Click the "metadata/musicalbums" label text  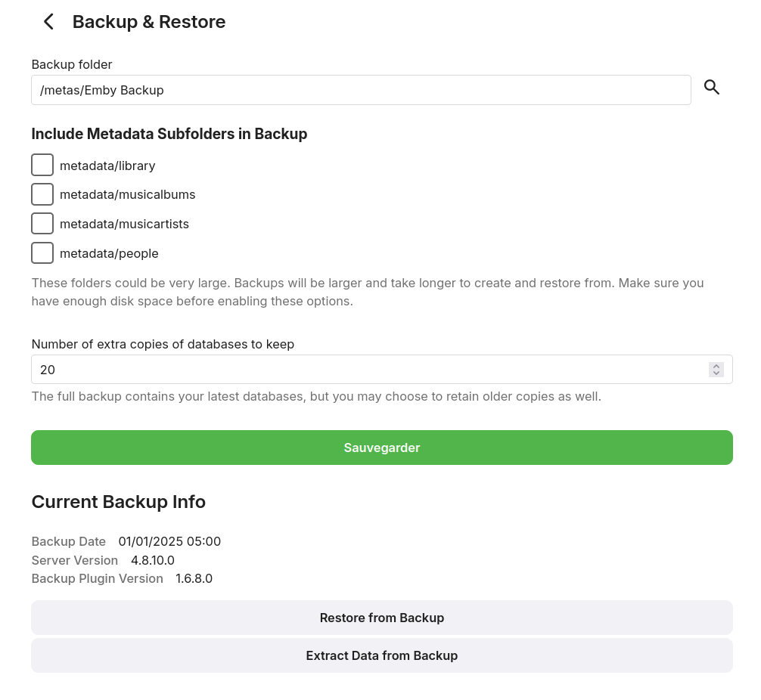(127, 194)
